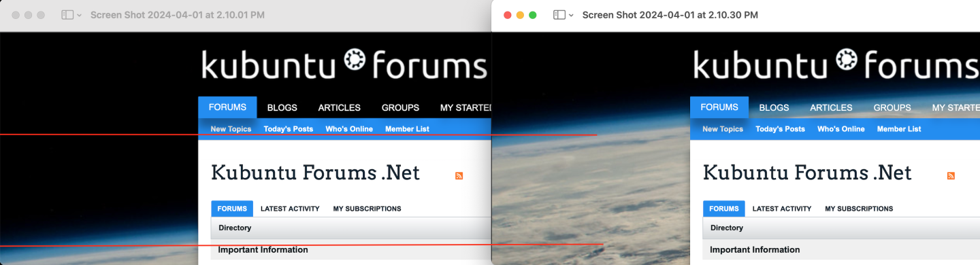Viewport: 980px width, 265px height.
Task: Select FORUMS tab beside LATEST ACTIVITY, 2.10.30 PM window
Action: point(724,209)
